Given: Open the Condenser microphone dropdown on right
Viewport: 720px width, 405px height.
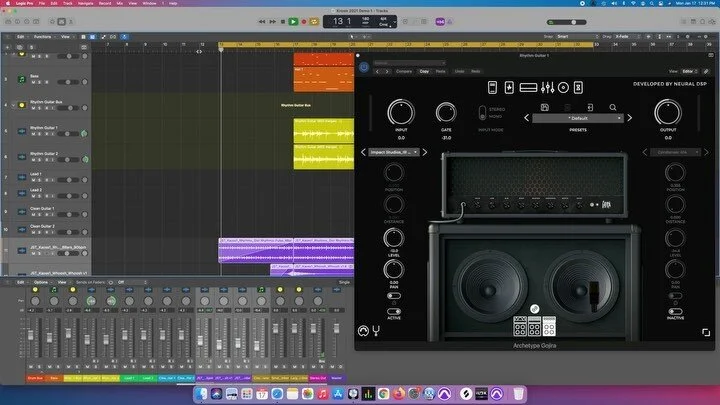Looking at the screenshot, I should coord(675,152).
